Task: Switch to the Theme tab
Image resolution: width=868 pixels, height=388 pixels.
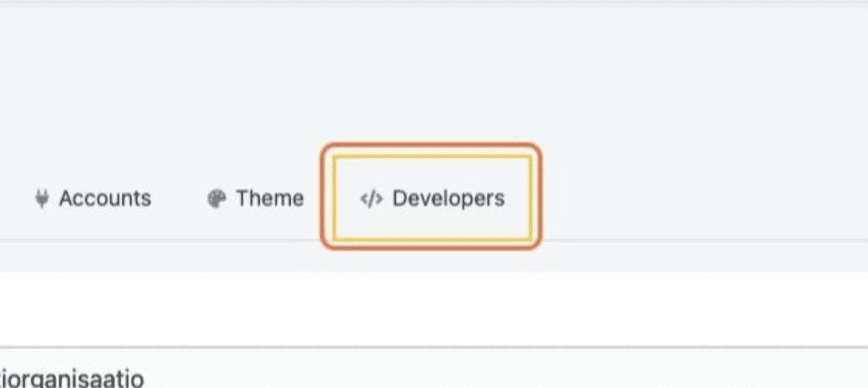Action: pos(255,199)
